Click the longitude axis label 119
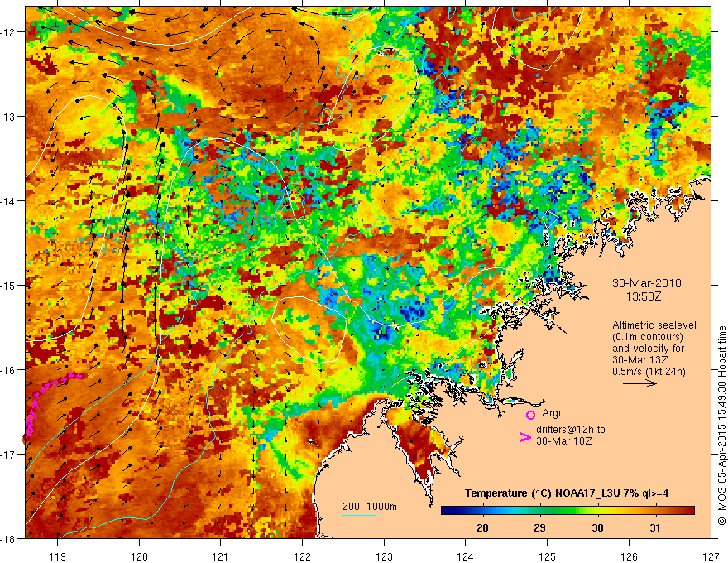The height and width of the screenshot is (563, 728). 58,556
